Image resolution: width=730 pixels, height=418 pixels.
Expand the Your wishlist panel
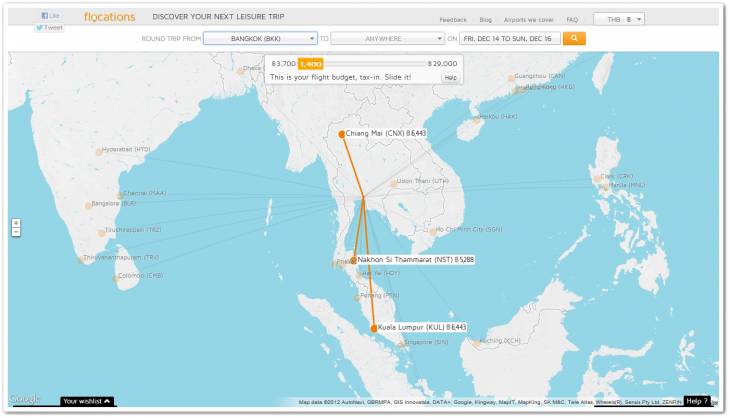[x=88, y=401]
